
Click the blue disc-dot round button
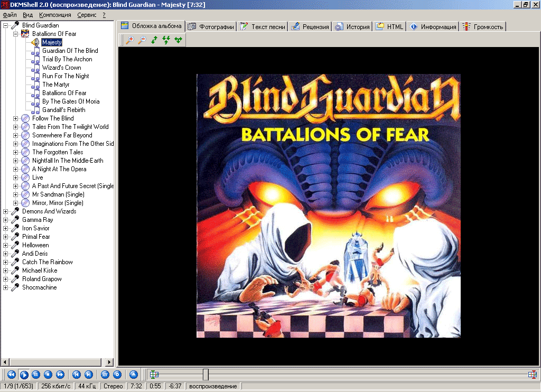coord(117,375)
